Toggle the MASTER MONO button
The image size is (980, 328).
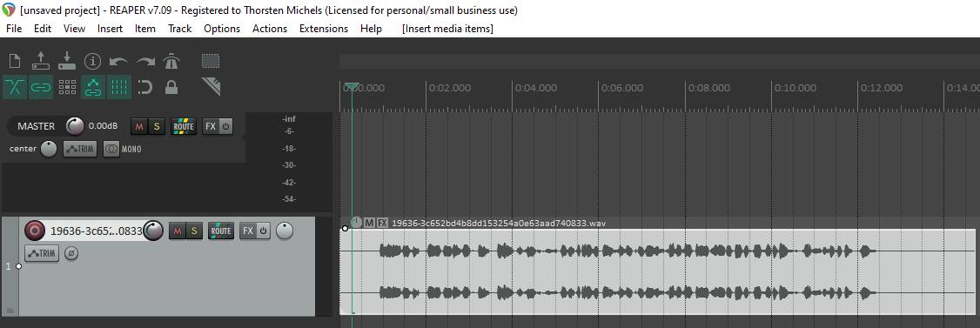(111, 150)
